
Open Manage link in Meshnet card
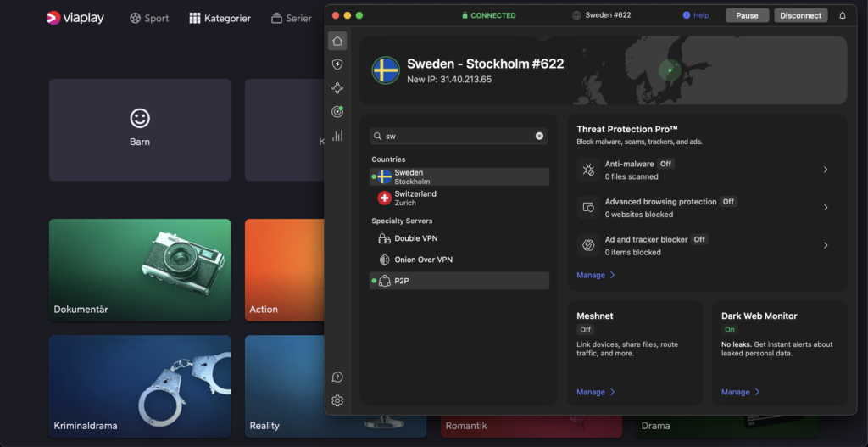596,392
